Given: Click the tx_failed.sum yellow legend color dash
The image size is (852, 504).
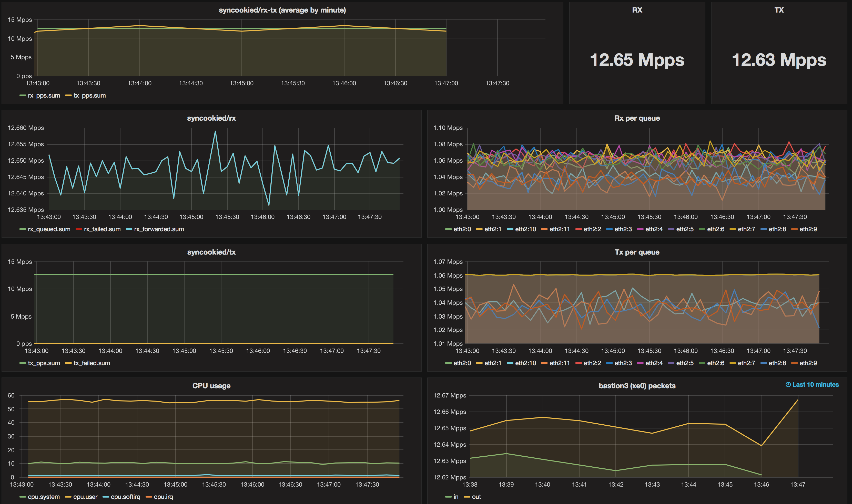Looking at the screenshot, I should click(68, 363).
